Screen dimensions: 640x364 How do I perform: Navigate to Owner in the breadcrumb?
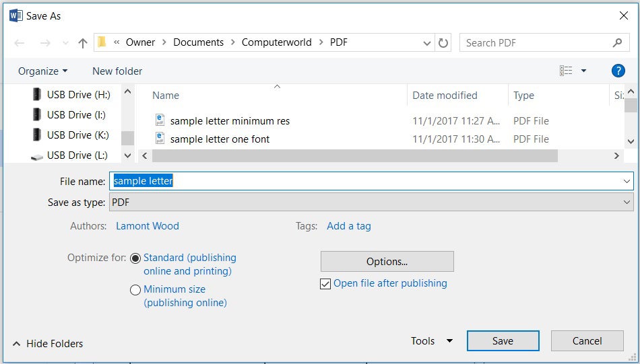pos(140,42)
